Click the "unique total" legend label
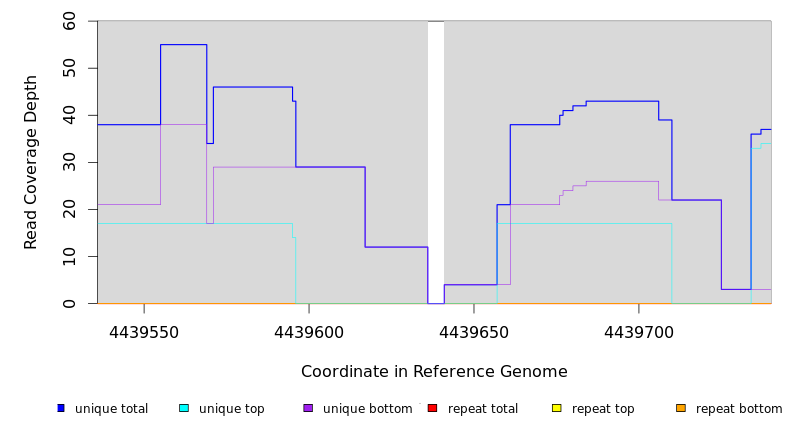Image resolution: width=792 pixels, height=432 pixels. [x=111, y=409]
